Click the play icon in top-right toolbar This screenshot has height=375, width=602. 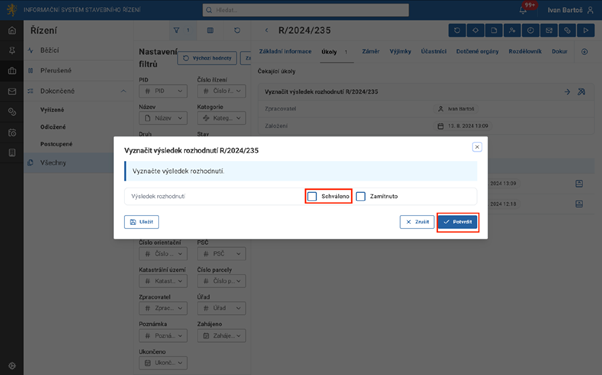585,30
